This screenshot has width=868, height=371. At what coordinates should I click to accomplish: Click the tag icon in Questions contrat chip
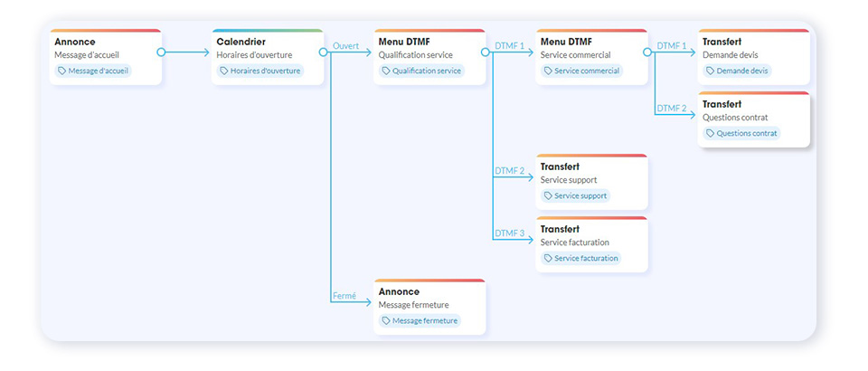[x=711, y=133]
